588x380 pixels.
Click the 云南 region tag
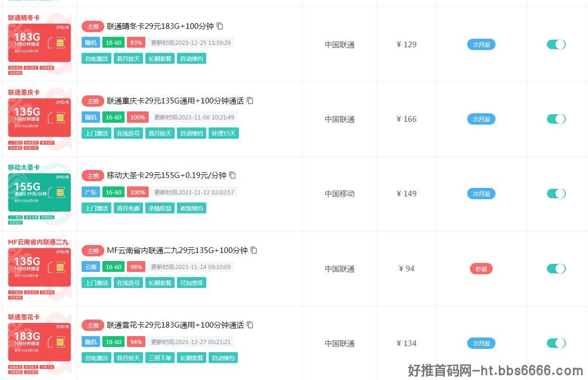coord(91,267)
